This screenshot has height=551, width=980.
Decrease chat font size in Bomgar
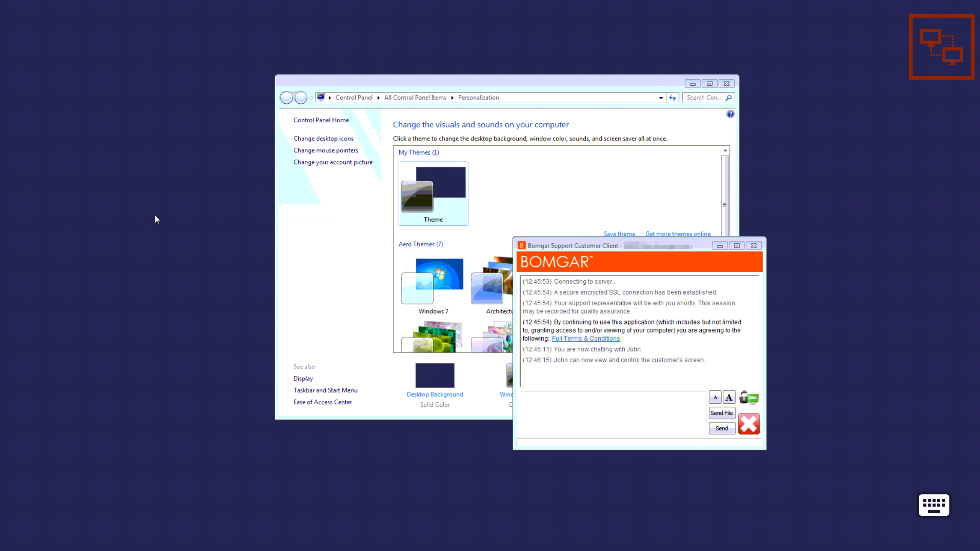pos(715,397)
